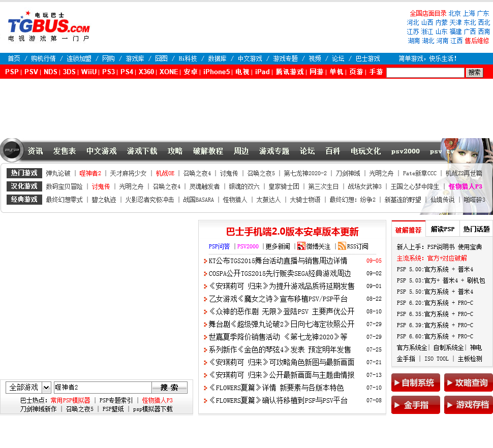Open the PSP问答 link
Screen dimensions: 493x448
pos(219,246)
